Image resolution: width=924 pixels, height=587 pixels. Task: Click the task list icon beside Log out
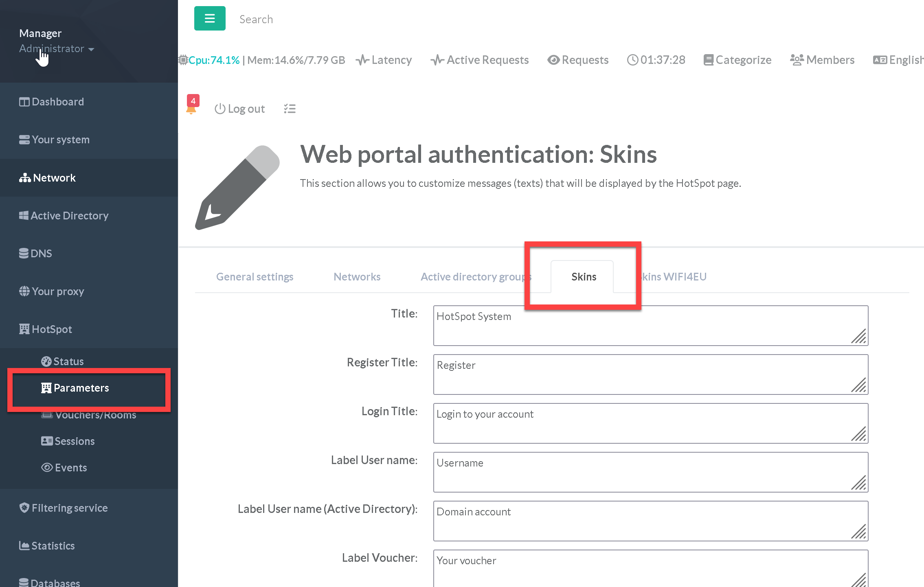click(290, 109)
